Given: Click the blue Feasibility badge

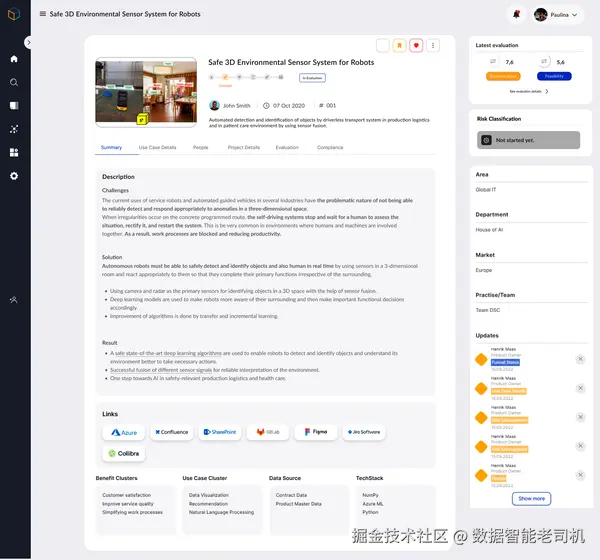Looking at the screenshot, I should click(554, 76).
